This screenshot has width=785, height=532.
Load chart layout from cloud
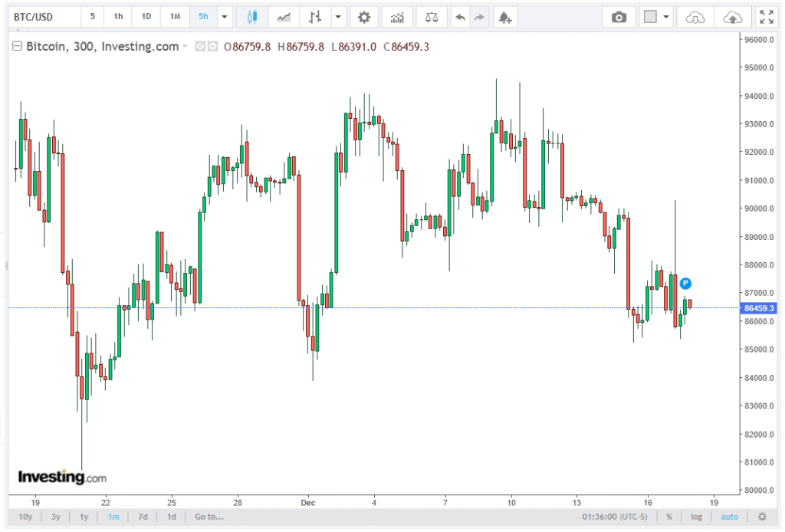point(695,17)
